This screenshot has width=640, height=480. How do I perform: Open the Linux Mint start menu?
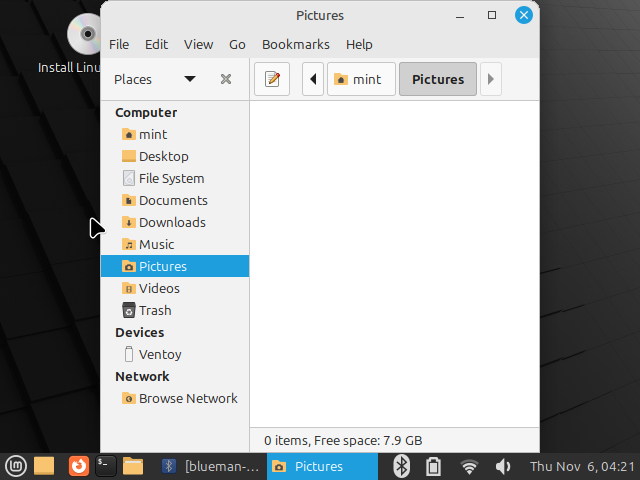tap(15, 465)
